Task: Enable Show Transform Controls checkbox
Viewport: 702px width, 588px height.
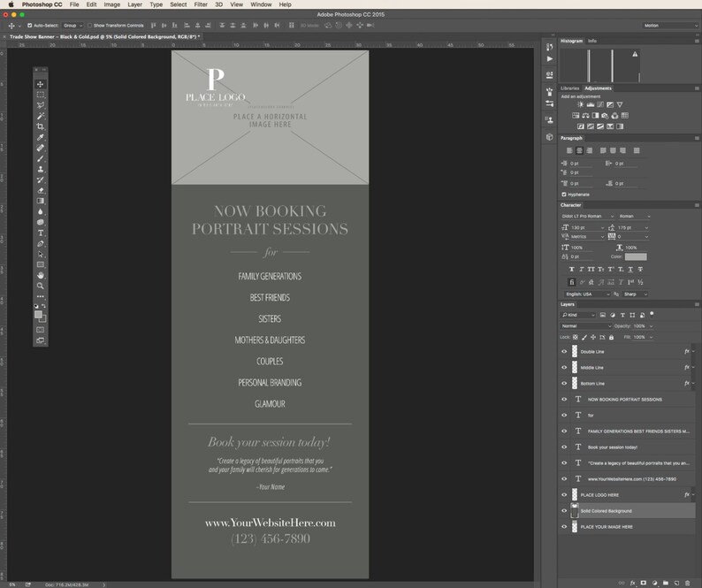Action: click(89, 26)
